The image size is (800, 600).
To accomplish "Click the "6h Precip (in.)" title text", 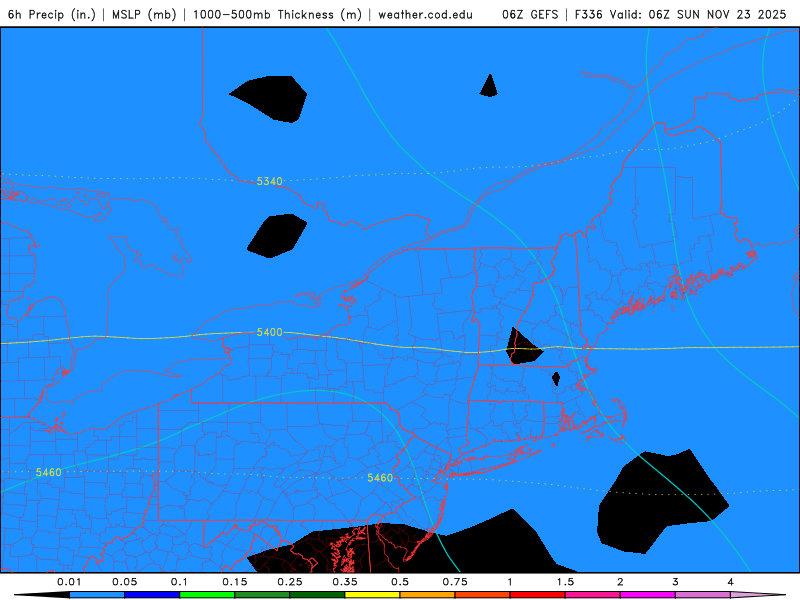I will (x=52, y=15).
